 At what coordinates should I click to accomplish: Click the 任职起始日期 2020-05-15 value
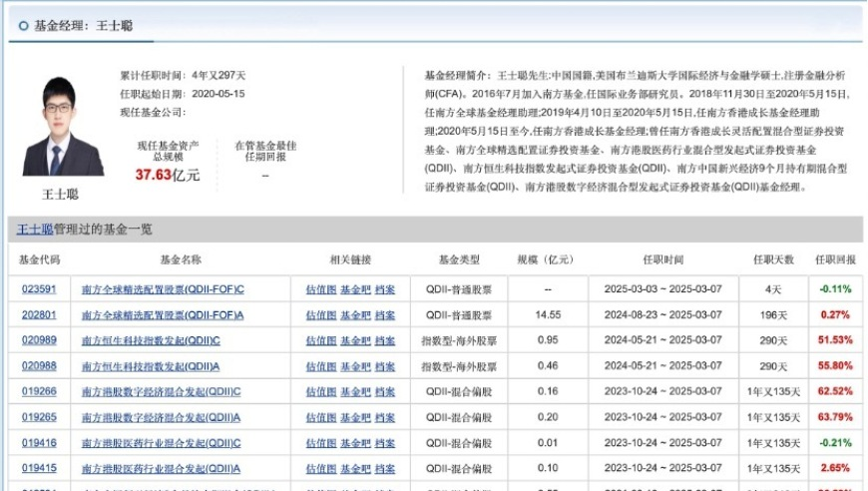218,94
